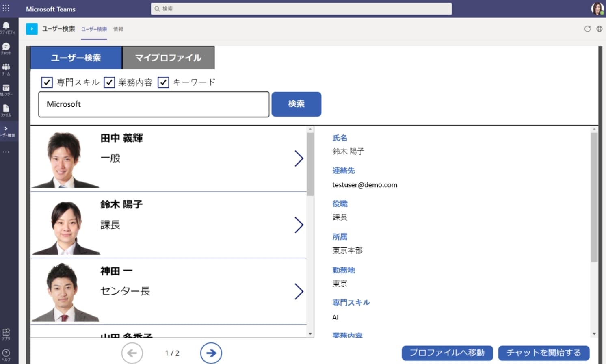Click the Microsoft keyword input field
The image size is (606, 364).
[x=154, y=104]
